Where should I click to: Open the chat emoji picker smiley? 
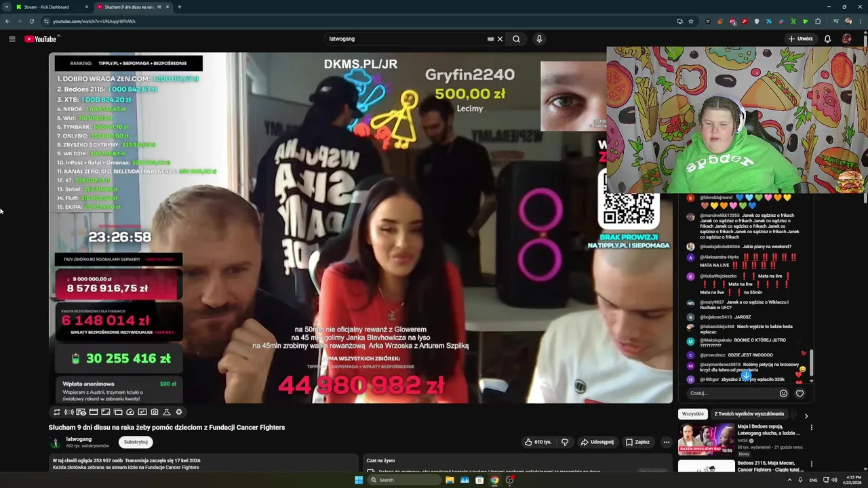pos(783,393)
